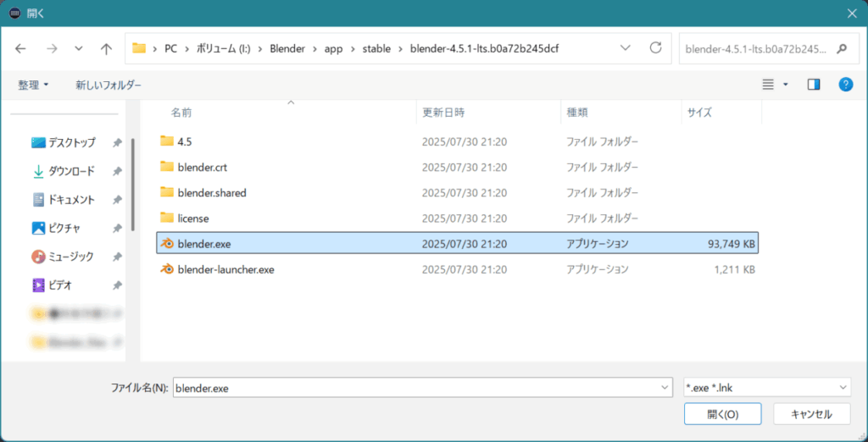Click the blender-launcher.exe Blender icon
Image resolution: width=868 pixels, height=442 pixels.
pyautogui.click(x=167, y=270)
